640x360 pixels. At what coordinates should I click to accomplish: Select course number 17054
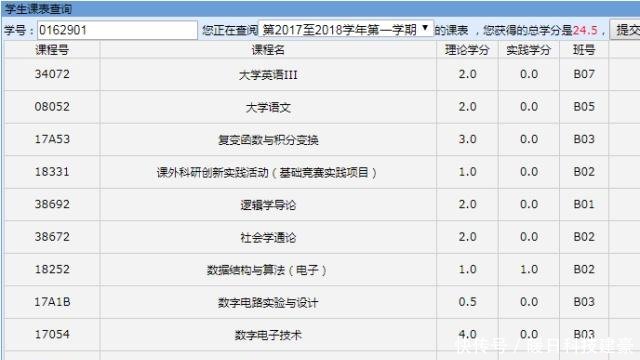(x=52, y=335)
